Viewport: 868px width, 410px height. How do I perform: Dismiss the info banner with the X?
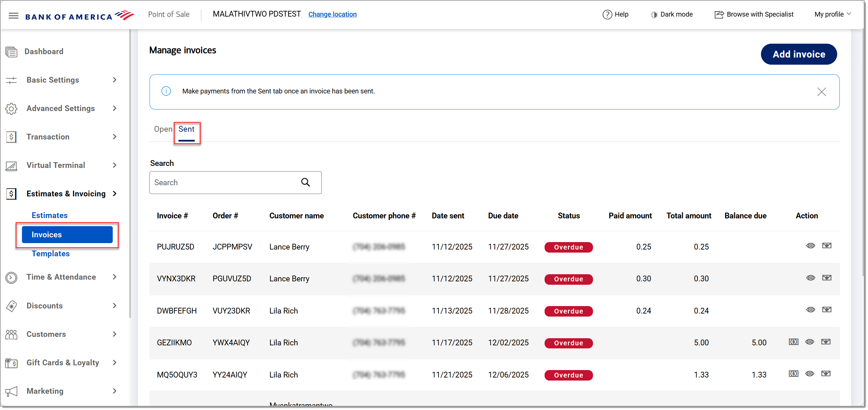(x=821, y=92)
